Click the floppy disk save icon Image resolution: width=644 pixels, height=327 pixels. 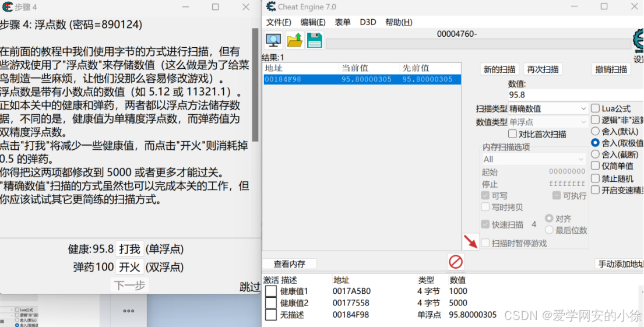click(315, 40)
